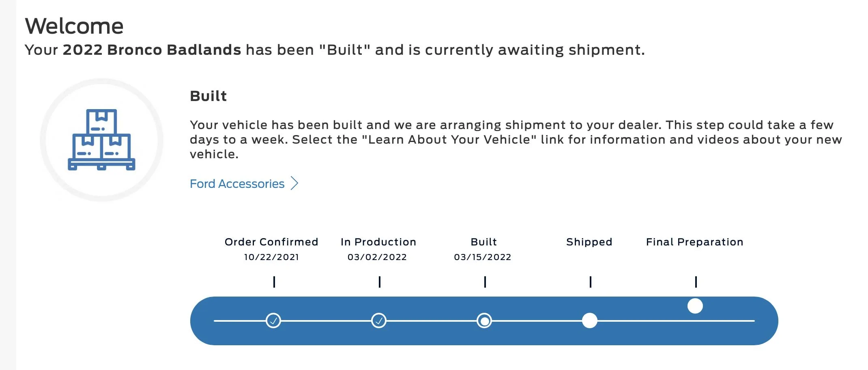Click the Final Preparation step label

[695, 242]
